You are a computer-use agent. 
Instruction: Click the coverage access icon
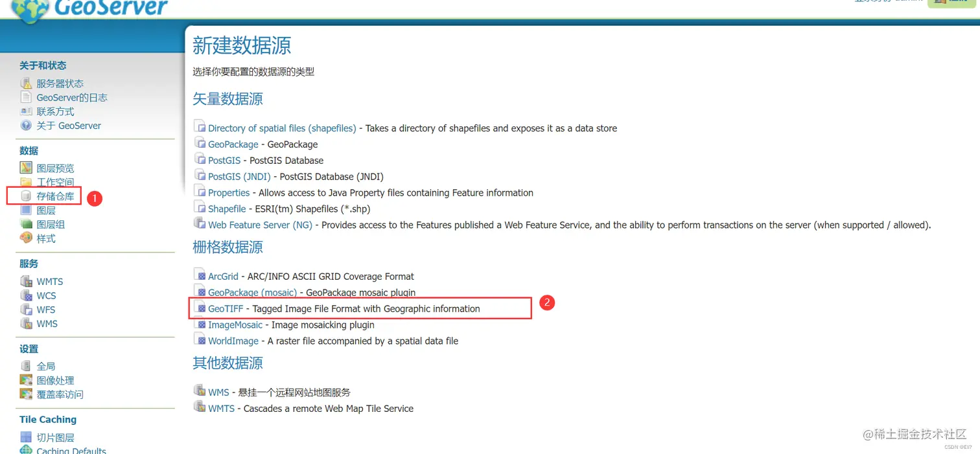click(x=26, y=394)
